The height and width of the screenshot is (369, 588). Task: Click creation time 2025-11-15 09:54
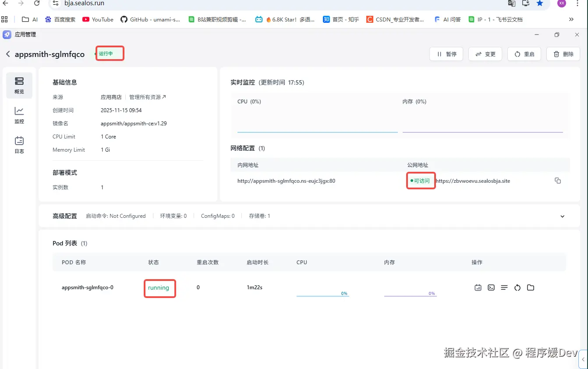[x=121, y=110]
